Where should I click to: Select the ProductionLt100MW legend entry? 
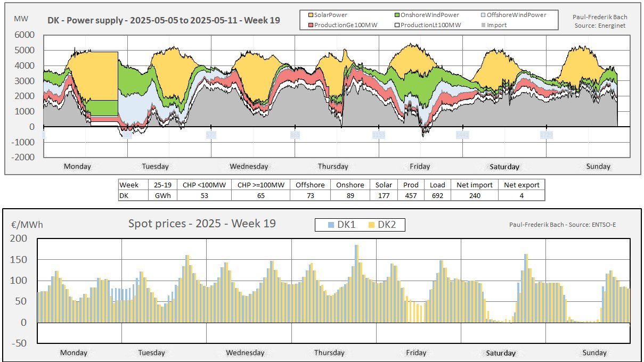point(426,25)
